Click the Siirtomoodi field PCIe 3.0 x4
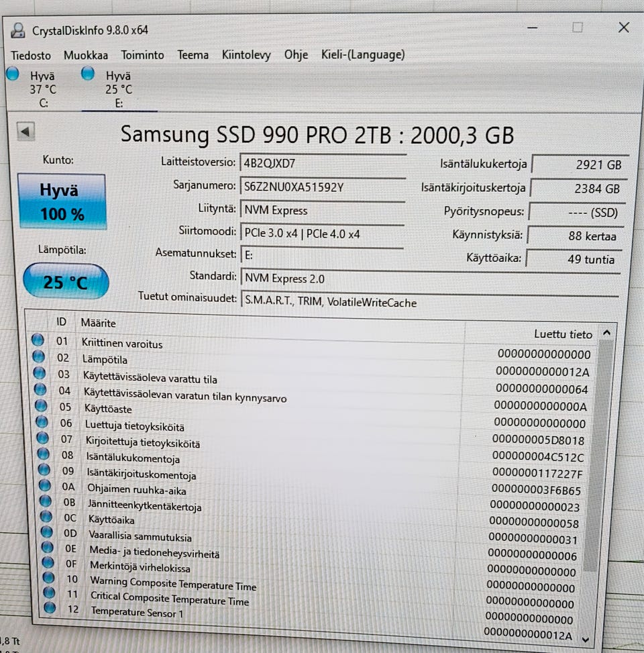The image size is (644, 653). 322,234
